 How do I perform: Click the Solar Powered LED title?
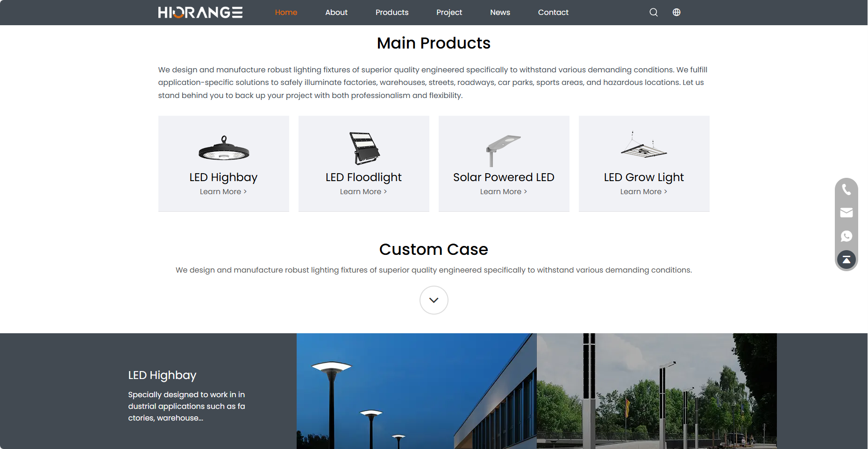504,177
